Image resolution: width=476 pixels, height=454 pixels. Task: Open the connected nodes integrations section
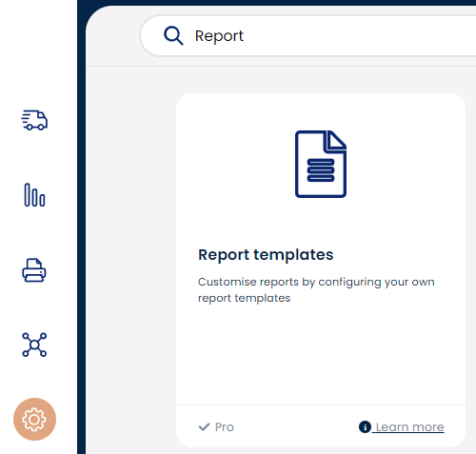pos(34,345)
